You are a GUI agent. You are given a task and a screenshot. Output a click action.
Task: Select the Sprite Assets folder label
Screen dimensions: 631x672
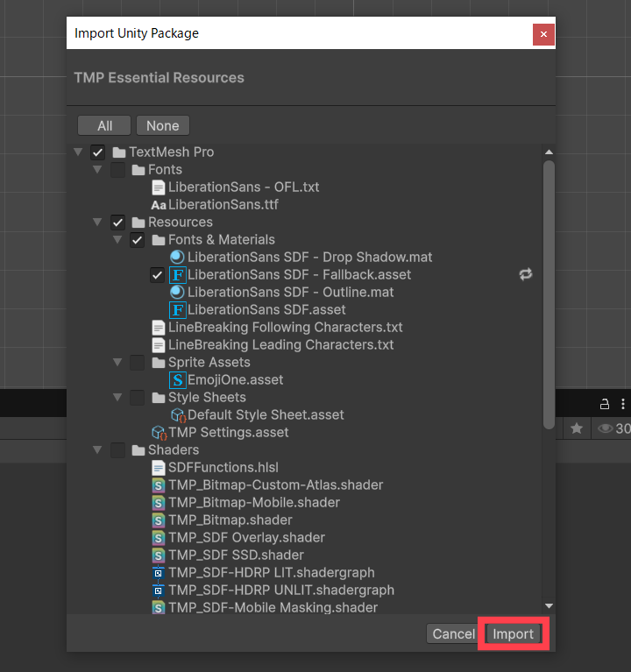[209, 362]
